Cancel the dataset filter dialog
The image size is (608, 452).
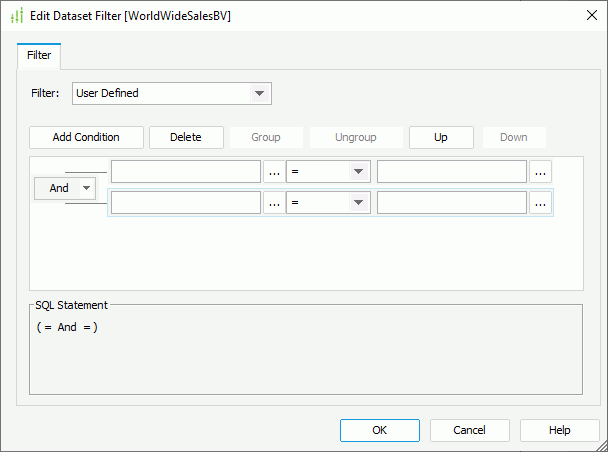pos(470,430)
